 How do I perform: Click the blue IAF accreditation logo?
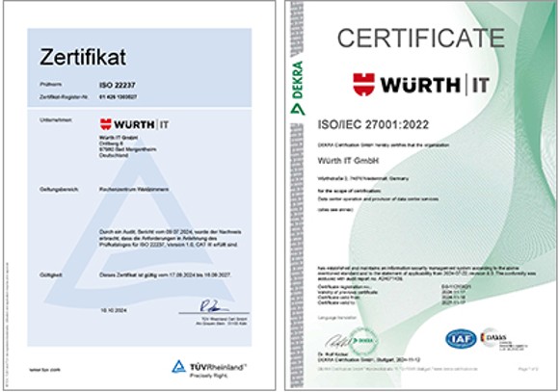tap(461, 339)
